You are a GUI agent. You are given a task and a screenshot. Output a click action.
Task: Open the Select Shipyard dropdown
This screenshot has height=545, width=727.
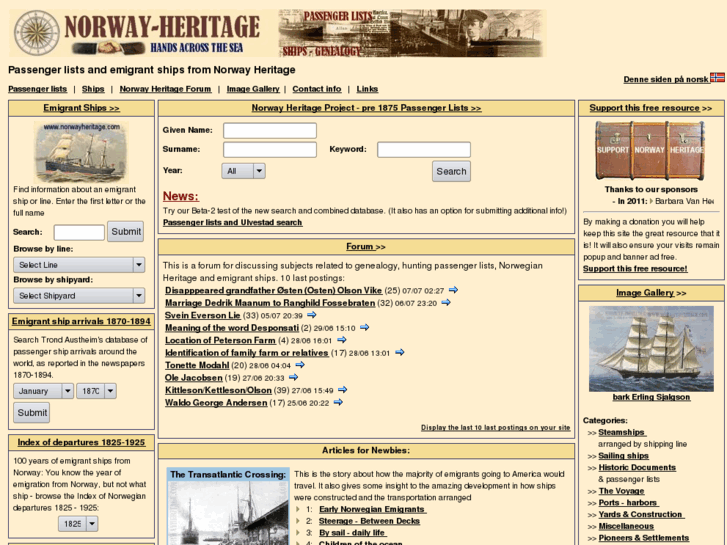[x=79, y=295]
